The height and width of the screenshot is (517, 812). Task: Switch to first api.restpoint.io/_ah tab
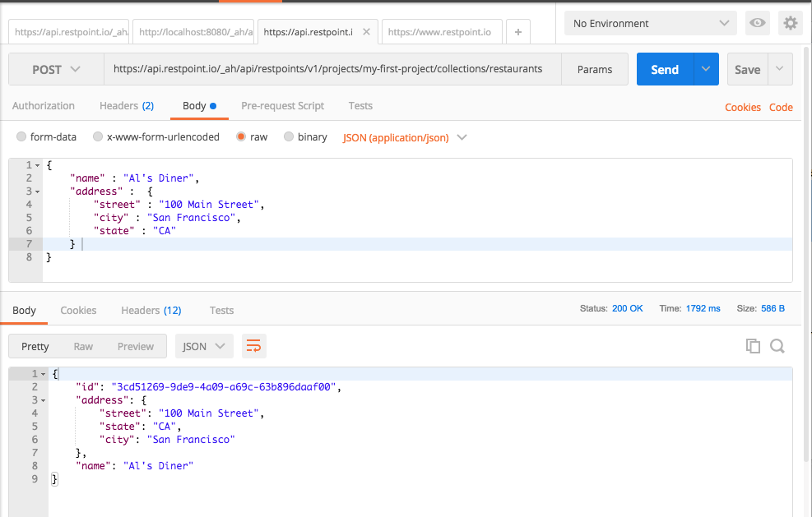tap(69, 32)
